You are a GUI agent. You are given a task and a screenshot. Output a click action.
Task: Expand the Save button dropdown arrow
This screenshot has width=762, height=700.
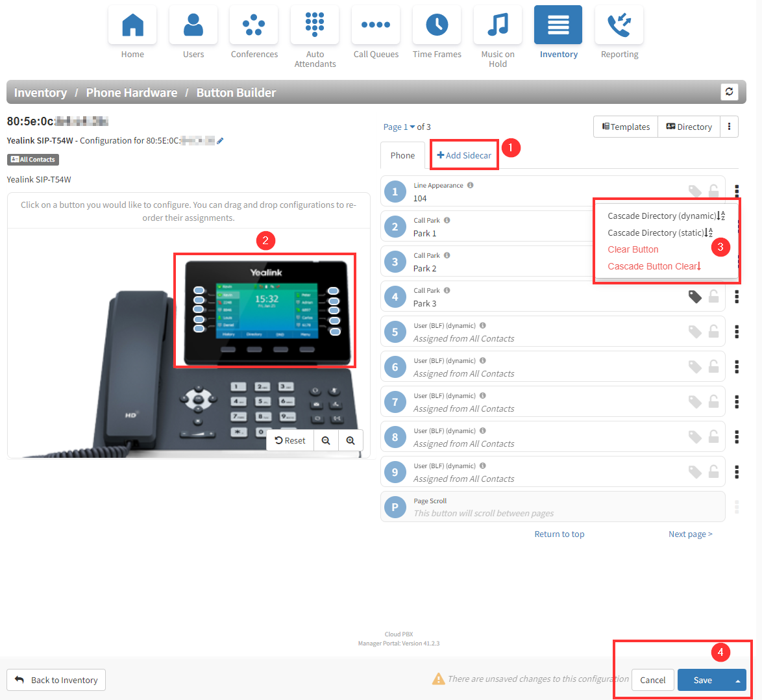click(x=737, y=680)
